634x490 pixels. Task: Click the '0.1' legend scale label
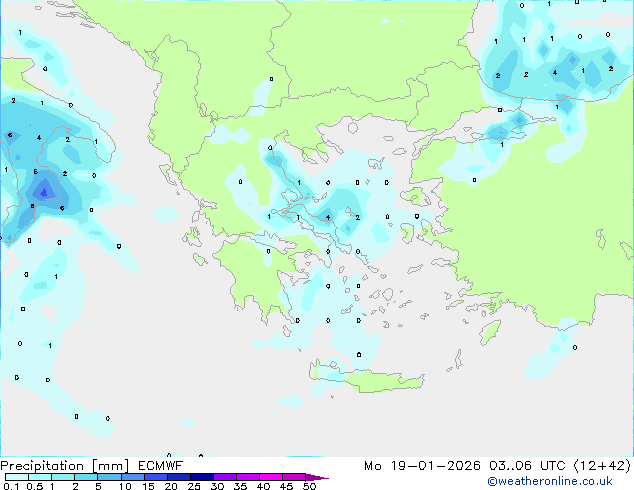(x=11, y=486)
